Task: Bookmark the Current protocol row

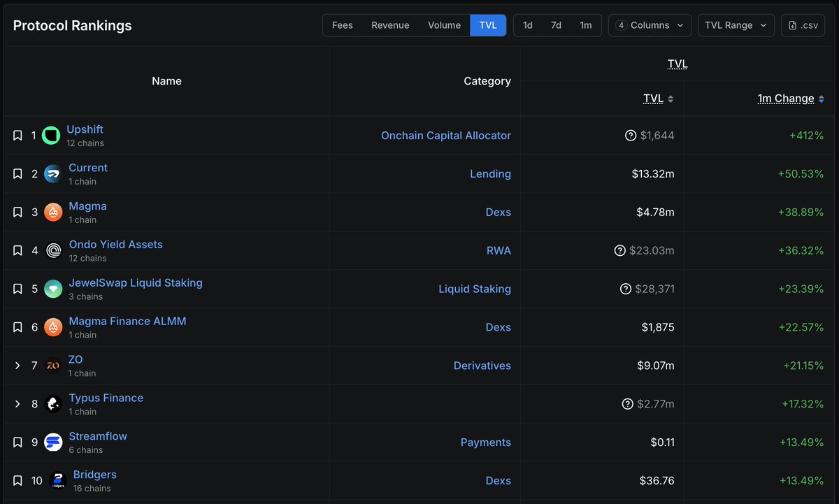Action: point(18,174)
